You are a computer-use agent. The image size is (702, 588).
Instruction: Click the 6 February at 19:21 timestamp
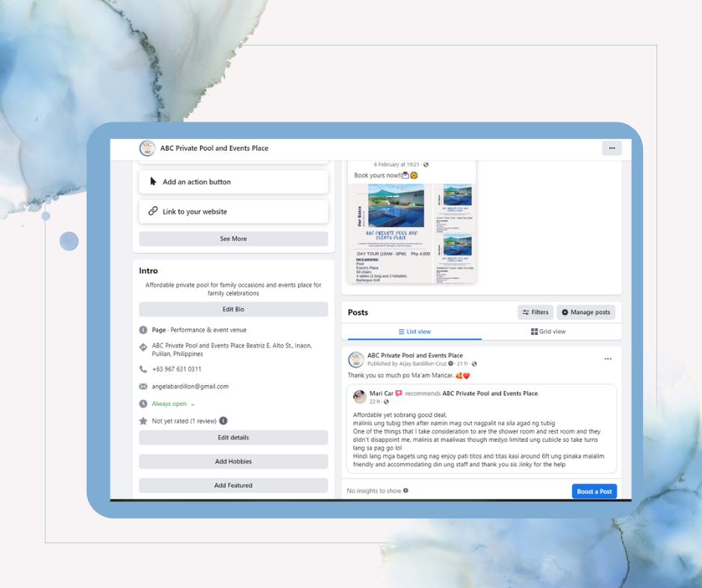(397, 165)
